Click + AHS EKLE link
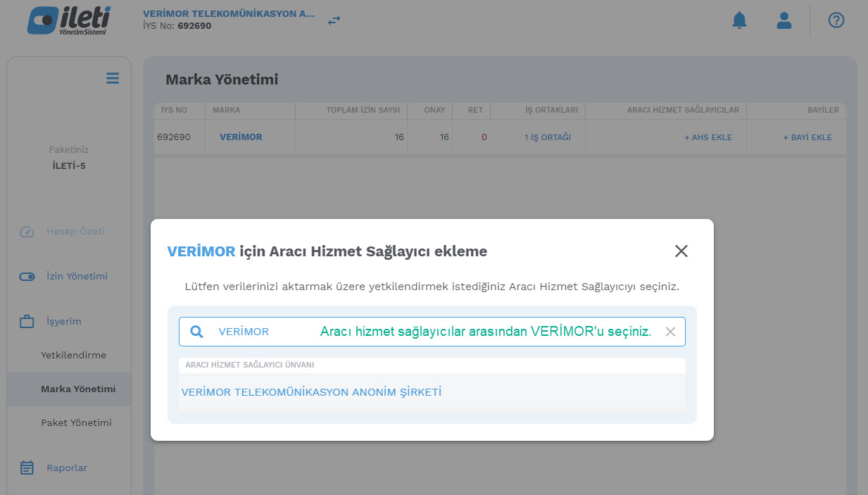Screen dimensions: 868x495 coord(708,137)
